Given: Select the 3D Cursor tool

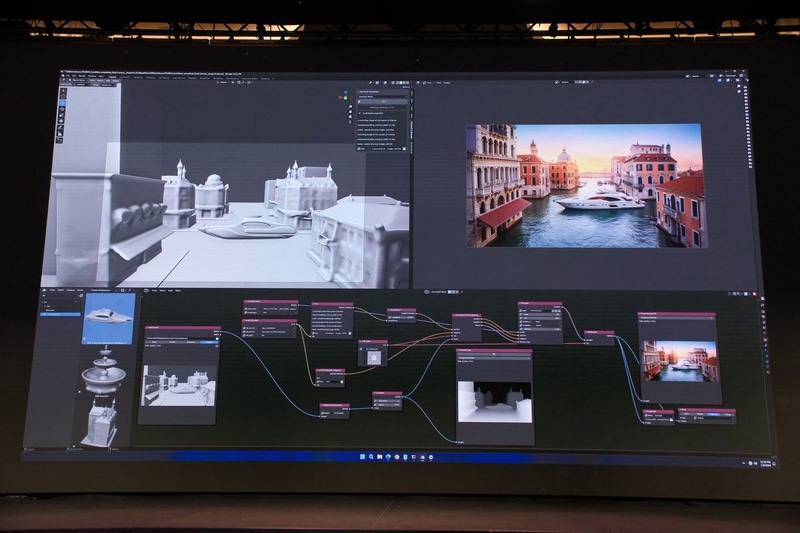Looking at the screenshot, I should click(63, 97).
